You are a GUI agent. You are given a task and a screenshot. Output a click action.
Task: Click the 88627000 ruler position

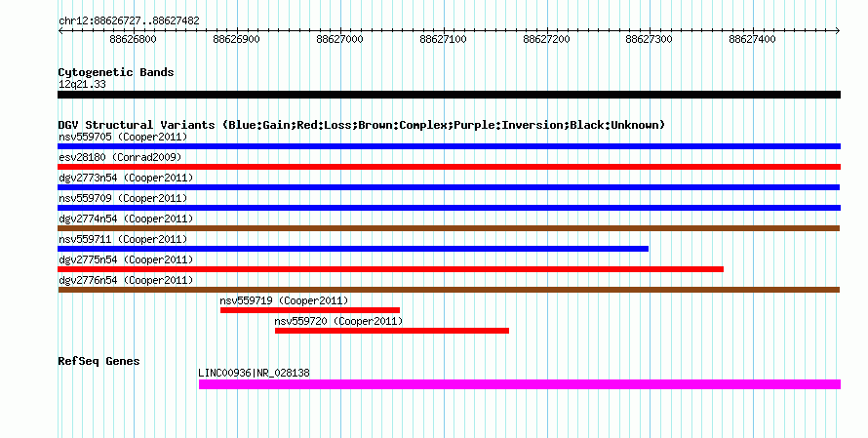[340, 39]
